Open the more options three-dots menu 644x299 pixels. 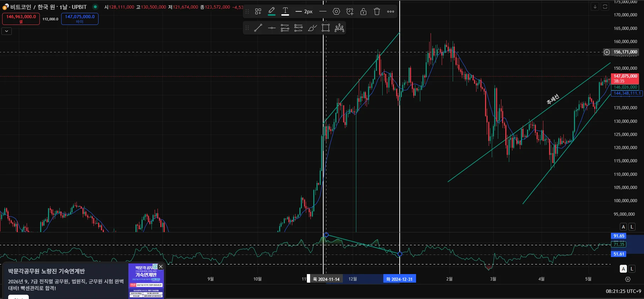coord(390,11)
